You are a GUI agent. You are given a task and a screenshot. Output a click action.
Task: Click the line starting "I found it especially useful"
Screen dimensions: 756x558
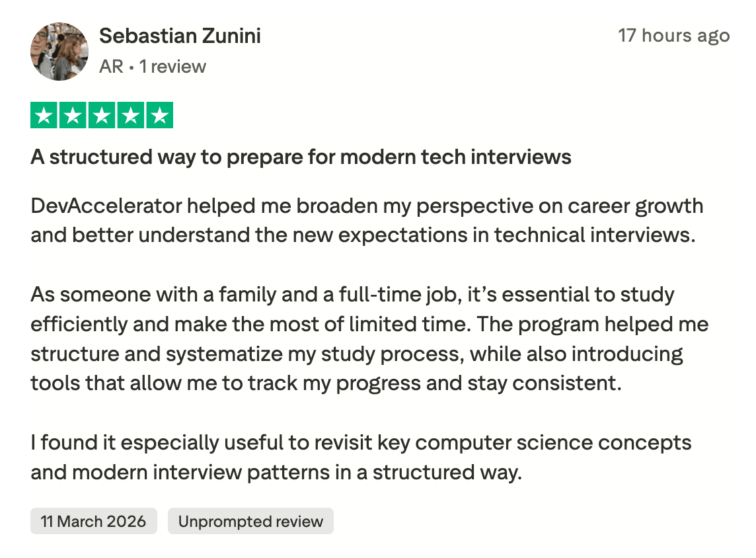click(361, 442)
